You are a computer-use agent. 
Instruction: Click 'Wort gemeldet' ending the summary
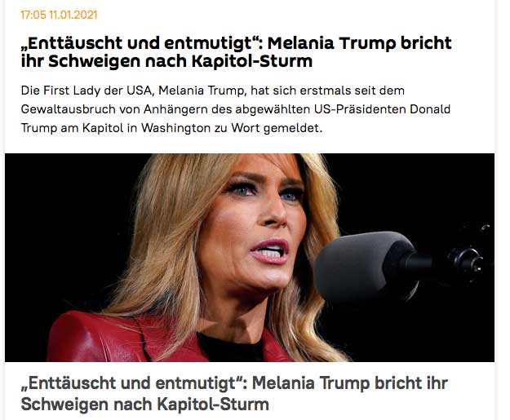coord(277,128)
